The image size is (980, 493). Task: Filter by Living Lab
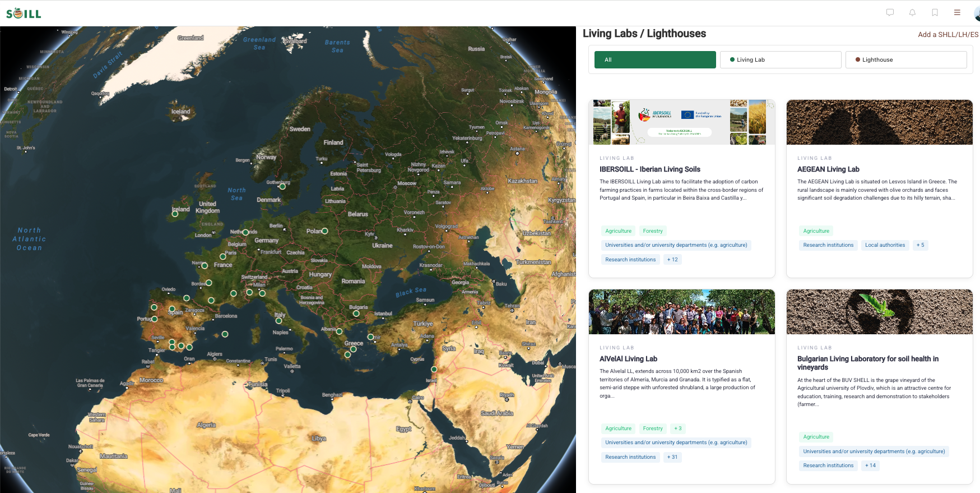pos(781,59)
